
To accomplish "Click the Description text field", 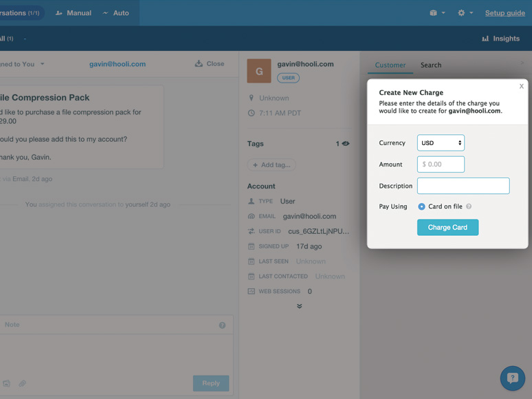I will 463,186.
